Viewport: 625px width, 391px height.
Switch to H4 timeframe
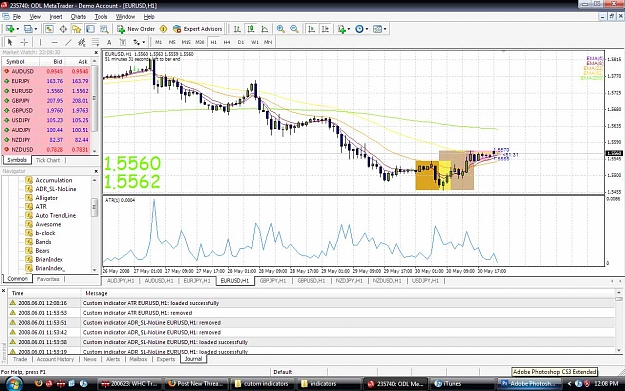tap(227, 42)
